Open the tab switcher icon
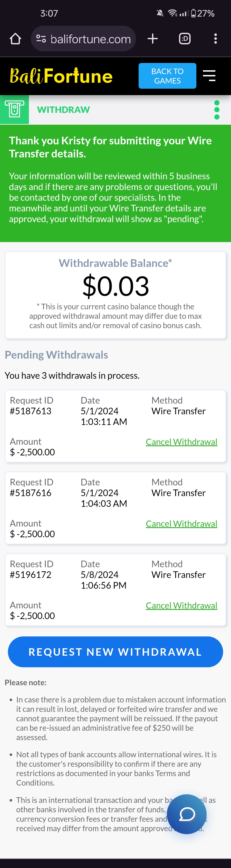231x868 pixels. [x=185, y=39]
